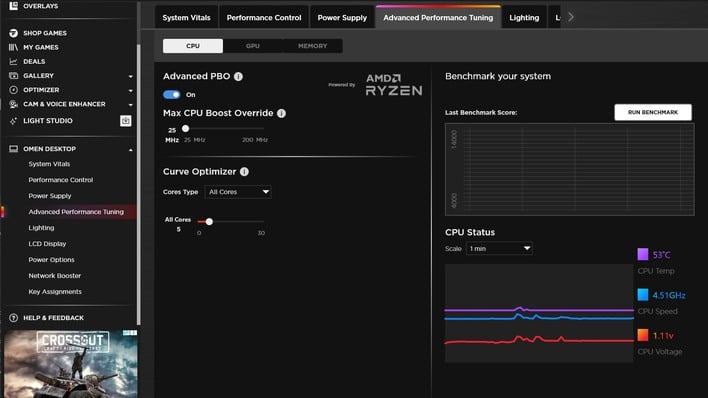
Task: Expand the Optimizer submenu arrow
Action: (x=130, y=90)
